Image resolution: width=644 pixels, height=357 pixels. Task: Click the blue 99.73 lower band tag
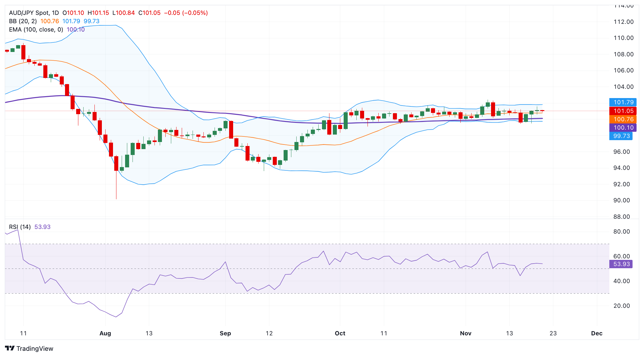(621, 136)
